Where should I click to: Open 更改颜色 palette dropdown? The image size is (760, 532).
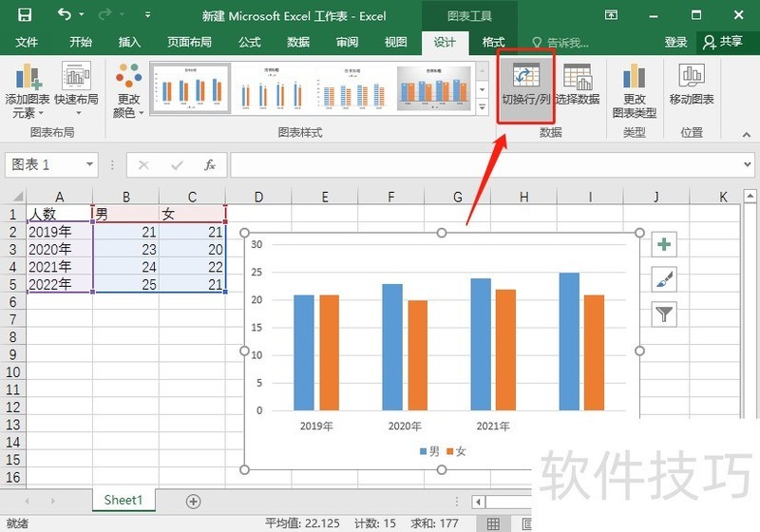(x=128, y=90)
